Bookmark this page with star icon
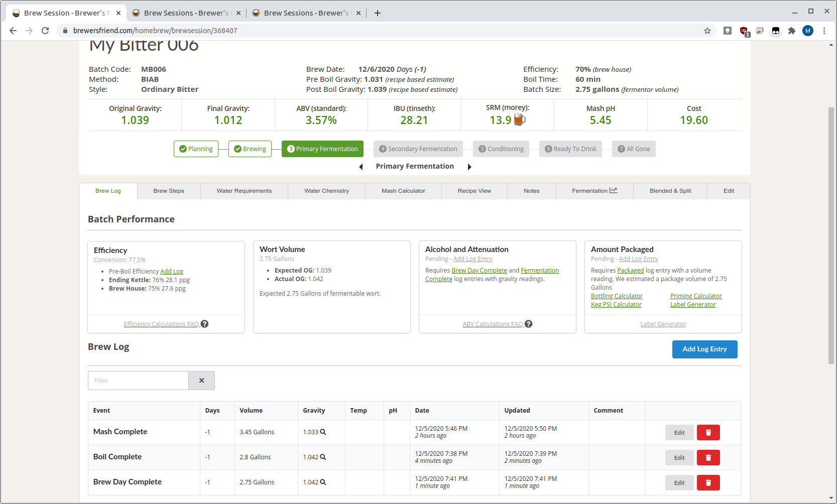The height and width of the screenshot is (504, 837). [x=707, y=31]
